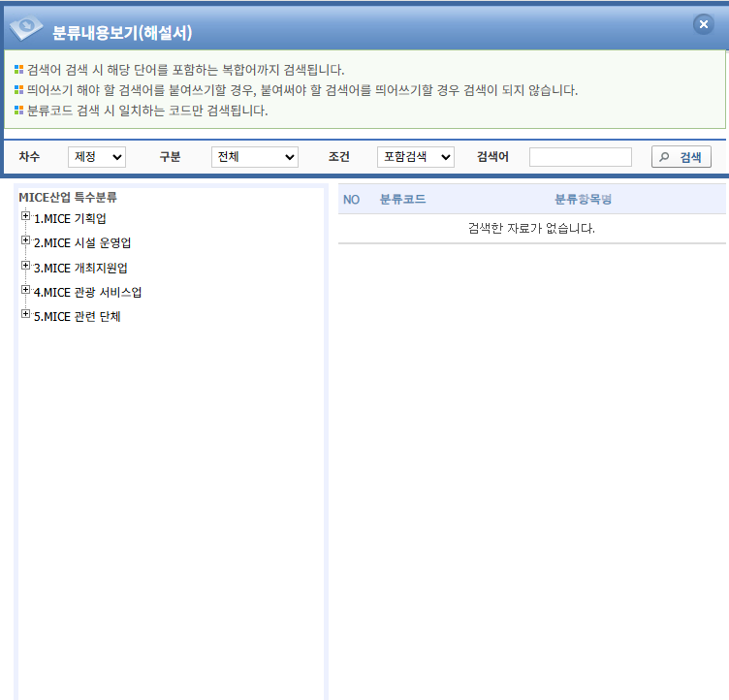Viewport: 729px width, 700px height.
Task: Click the 검색어 text input field
Action: pyautogui.click(x=580, y=157)
